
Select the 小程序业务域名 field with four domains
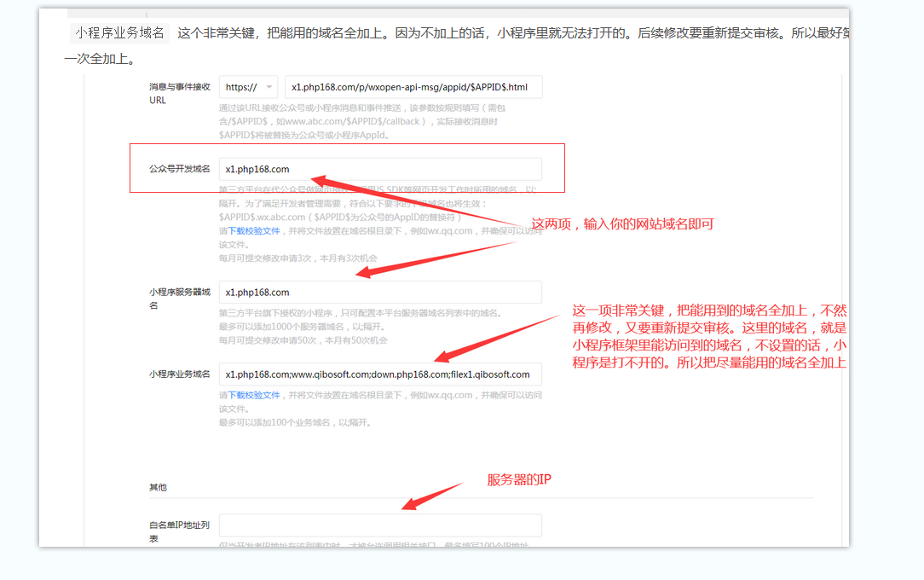[x=379, y=374]
